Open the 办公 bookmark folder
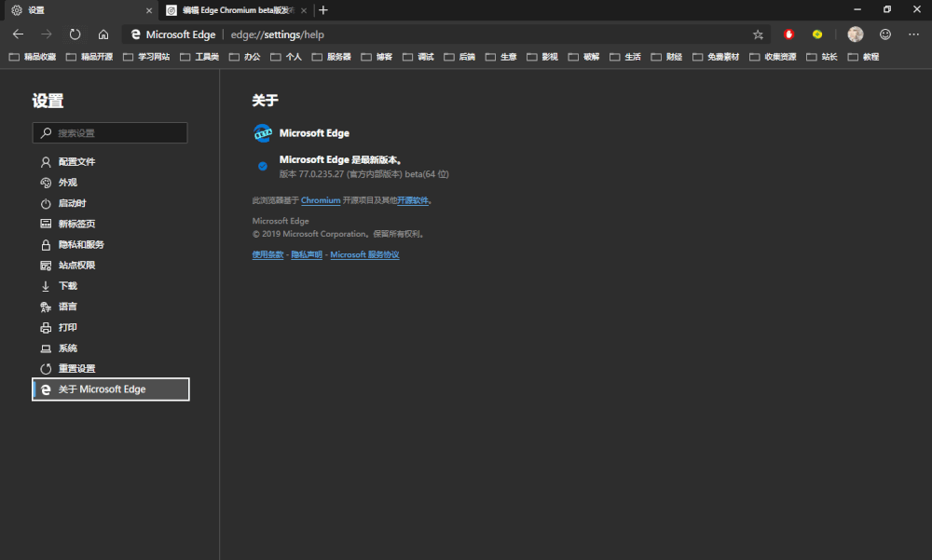The image size is (932, 560). pyautogui.click(x=245, y=57)
